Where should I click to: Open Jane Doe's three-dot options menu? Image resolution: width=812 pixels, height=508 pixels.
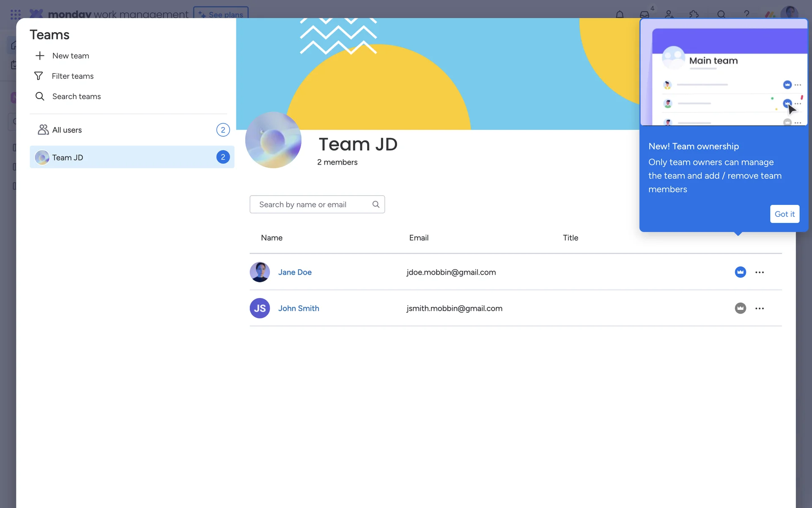click(760, 272)
